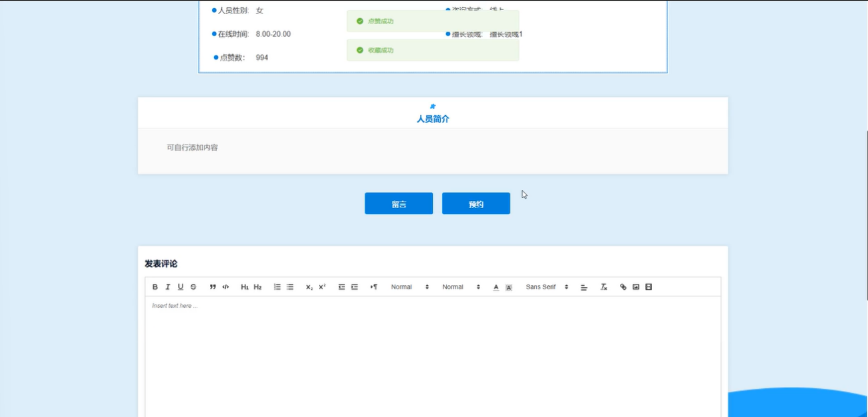The height and width of the screenshot is (417, 868).
Task: Create an ordered numbered list
Action: [277, 287]
